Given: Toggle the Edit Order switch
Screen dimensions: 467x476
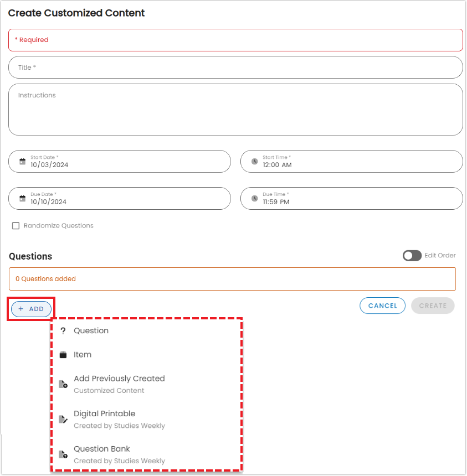Looking at the screenshot, I should pos(412,256).
